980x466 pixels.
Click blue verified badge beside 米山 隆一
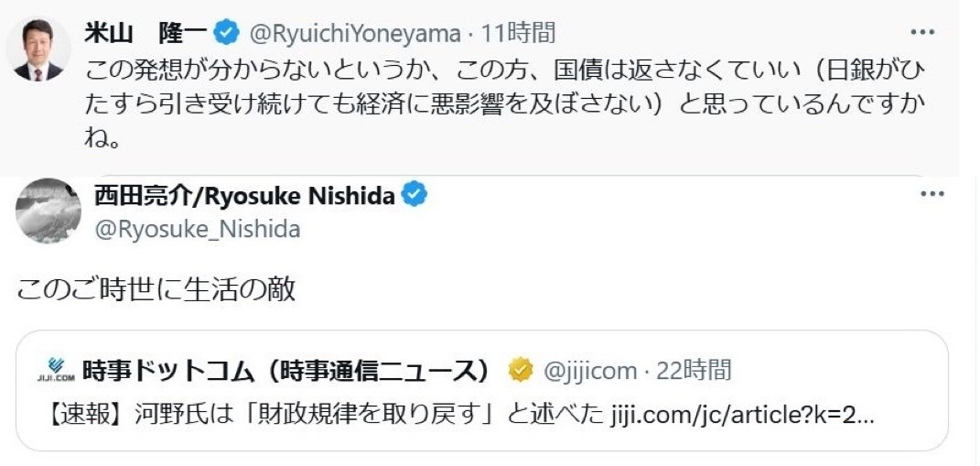[x=225, y=34]
